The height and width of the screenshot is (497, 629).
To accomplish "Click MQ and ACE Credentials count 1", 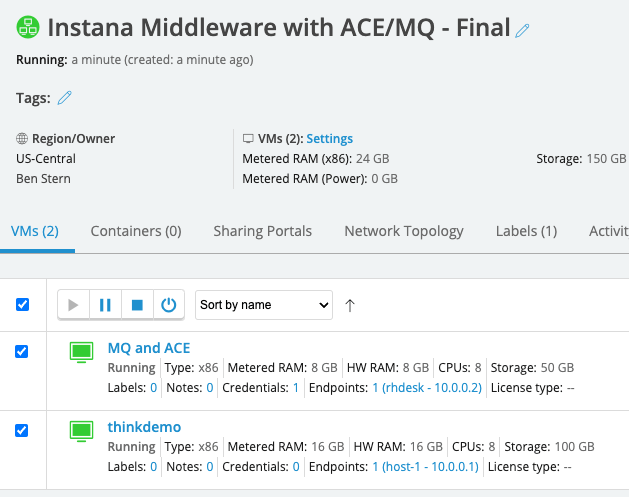I will [x=296, y=388].
